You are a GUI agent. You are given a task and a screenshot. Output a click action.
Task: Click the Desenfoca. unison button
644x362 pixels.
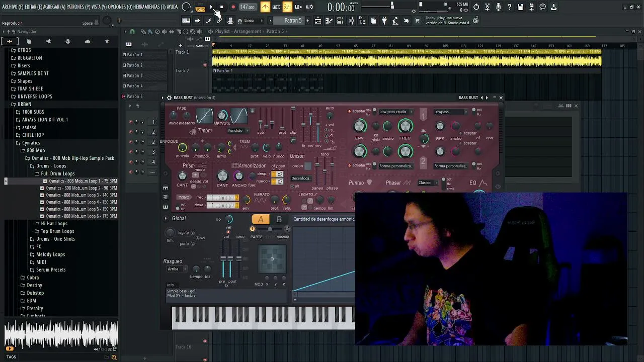(300, 178)
